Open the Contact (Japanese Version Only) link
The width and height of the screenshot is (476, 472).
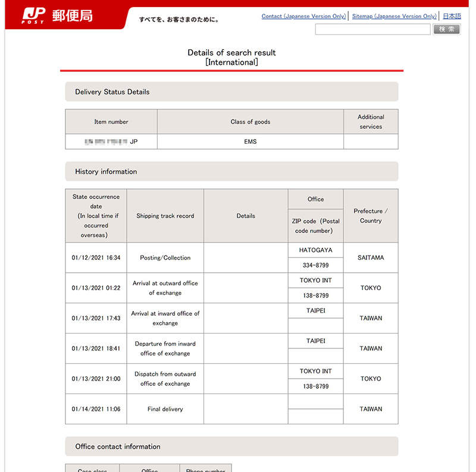click(x=303, y=16)
